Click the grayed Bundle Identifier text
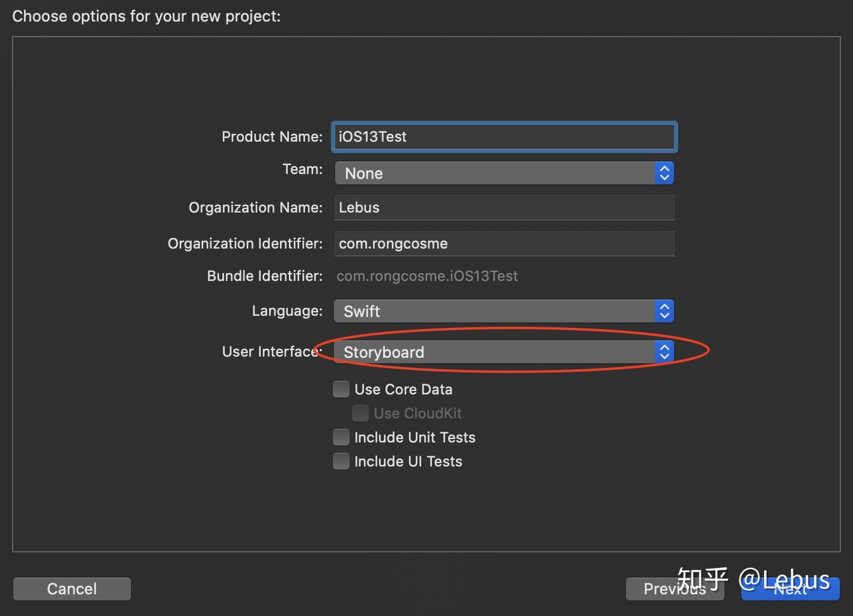Viewport: 853px width, 616px height. tap(427, 276)
